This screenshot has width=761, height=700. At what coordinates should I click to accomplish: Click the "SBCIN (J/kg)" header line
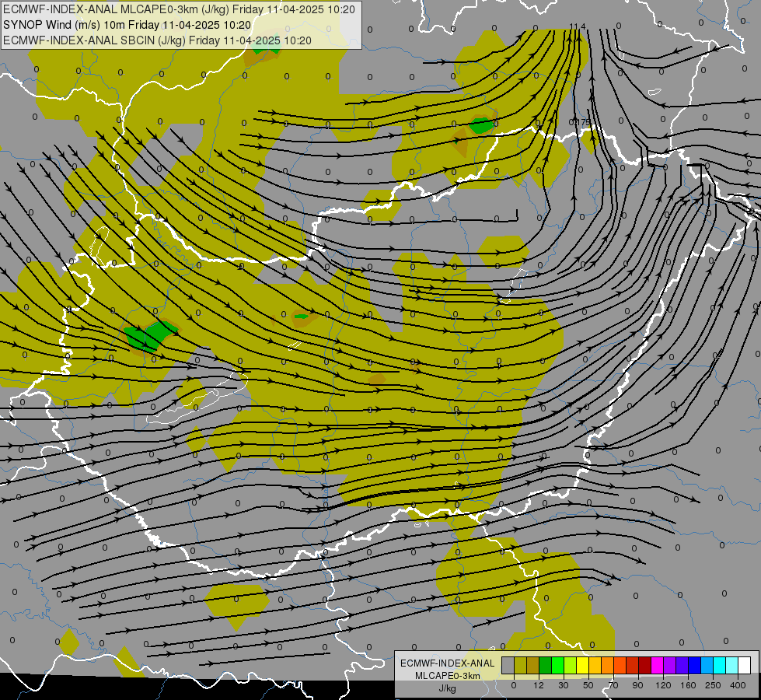(157, 40)
